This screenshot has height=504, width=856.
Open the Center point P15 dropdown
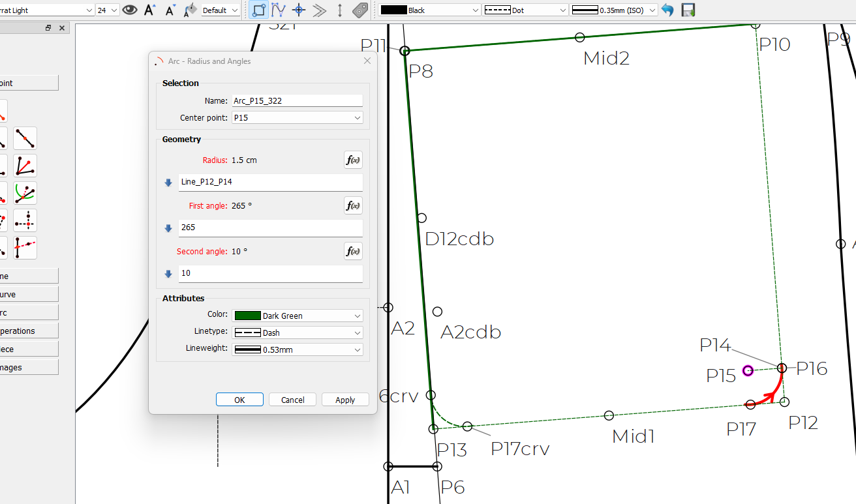click(x=297, y=117)
